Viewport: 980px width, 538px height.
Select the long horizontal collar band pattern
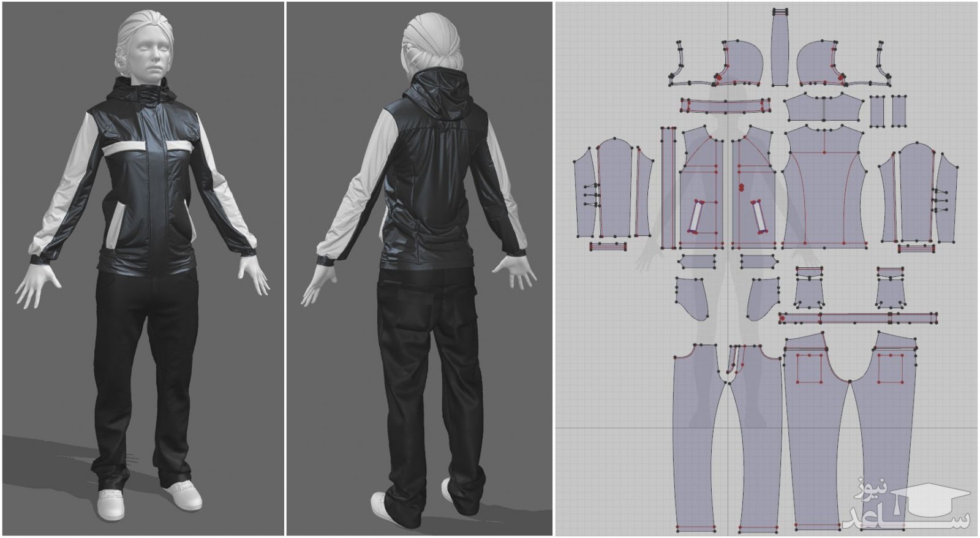click(726, 106)
